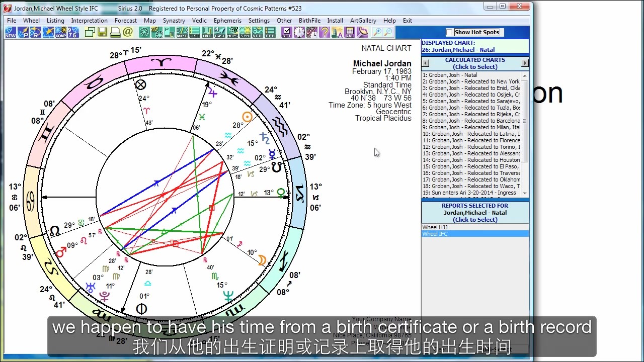
Task: Select 'Groban,Josh - Relocated to New York'
Action: (x=471, y=81)
